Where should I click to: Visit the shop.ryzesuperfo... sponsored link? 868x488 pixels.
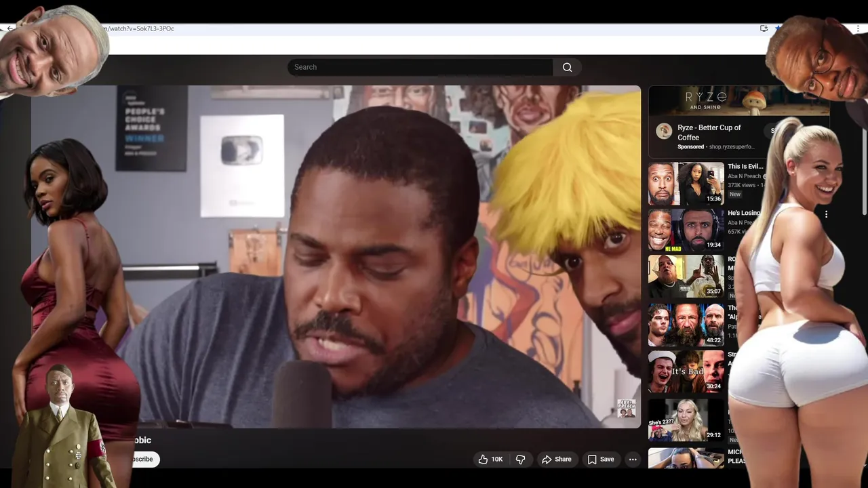coord(732,147)
